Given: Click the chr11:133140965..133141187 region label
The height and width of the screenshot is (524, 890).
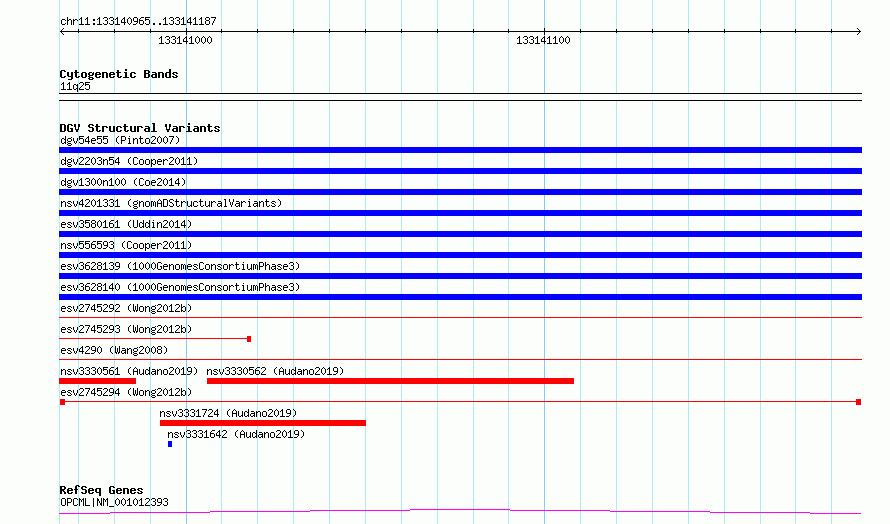Looking at the screenshot, I should [x=138, y=21].
